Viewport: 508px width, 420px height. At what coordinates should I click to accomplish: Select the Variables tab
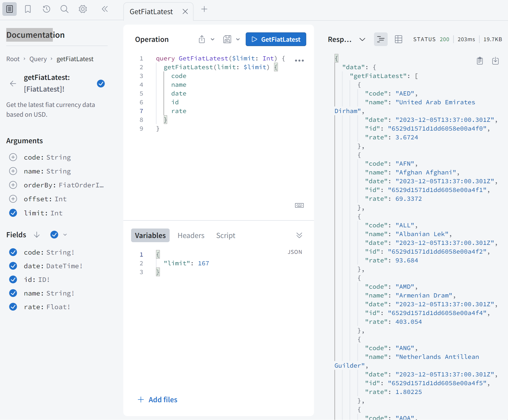(x=150, y=235)
